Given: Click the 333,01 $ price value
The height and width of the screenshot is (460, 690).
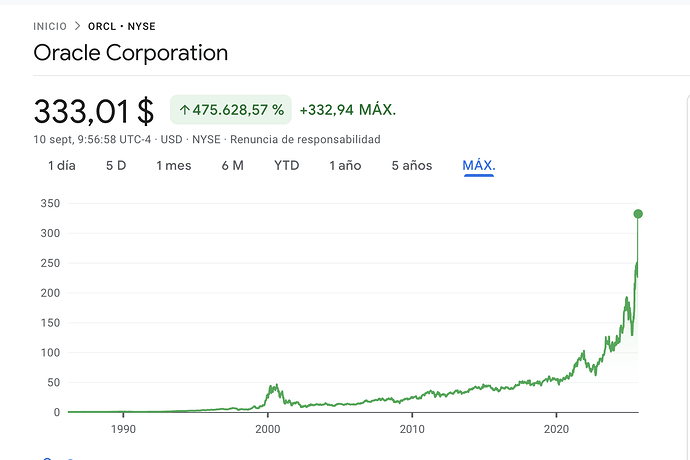Looking at the screenshot, I should point(93,109).
